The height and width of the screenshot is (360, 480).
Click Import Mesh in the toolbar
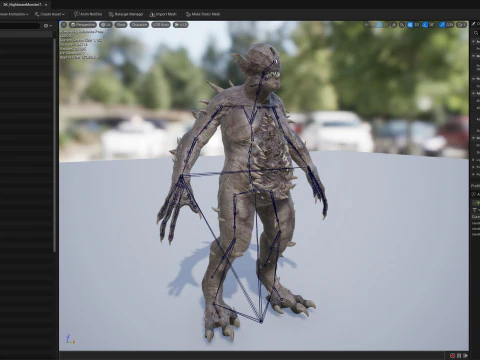point(163,14)
